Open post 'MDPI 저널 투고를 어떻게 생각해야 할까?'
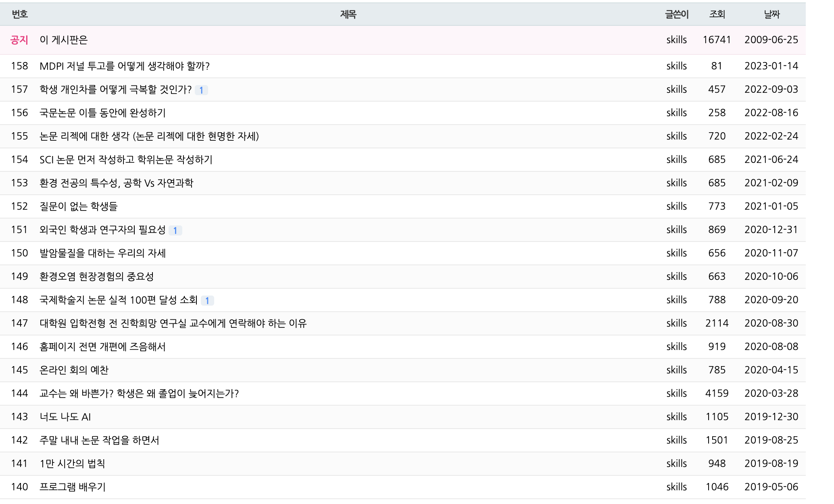The image size is (834, 504). point(124,66)
